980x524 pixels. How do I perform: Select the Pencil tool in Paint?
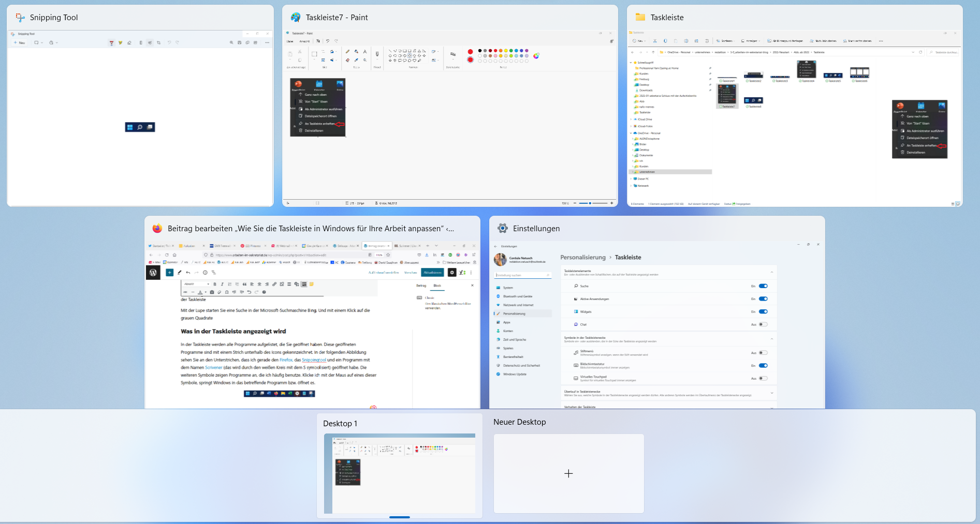(347, 51)
